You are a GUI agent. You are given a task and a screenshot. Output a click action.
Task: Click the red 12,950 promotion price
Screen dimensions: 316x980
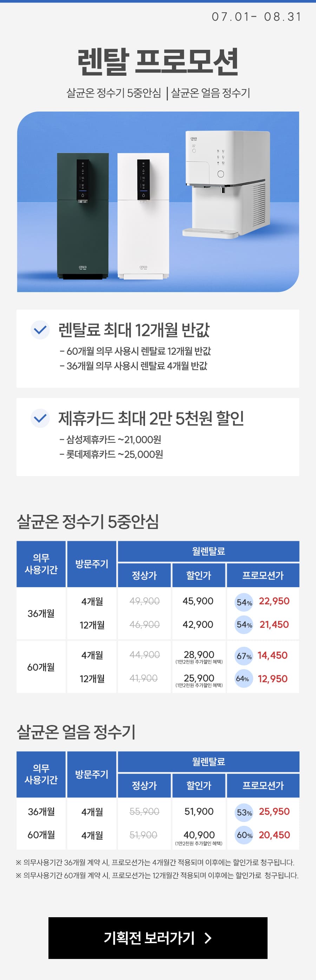click(272, 679)
